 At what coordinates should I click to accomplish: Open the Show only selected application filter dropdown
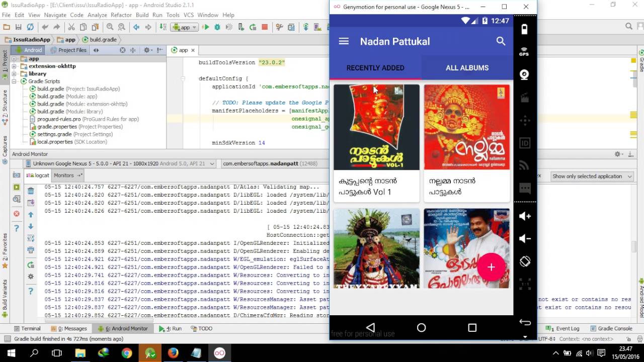pos(592,176)
